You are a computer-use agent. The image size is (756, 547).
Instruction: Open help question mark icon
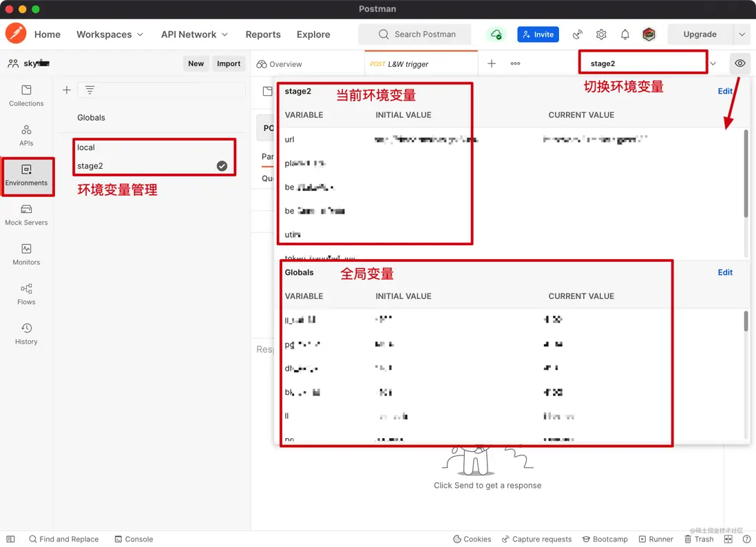tap(746, 539)
